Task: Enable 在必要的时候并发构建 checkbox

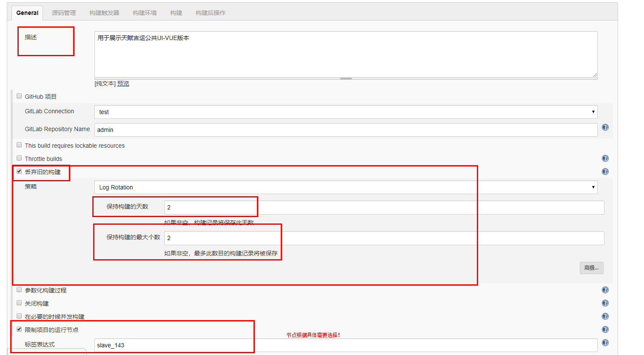Action: 19,316
